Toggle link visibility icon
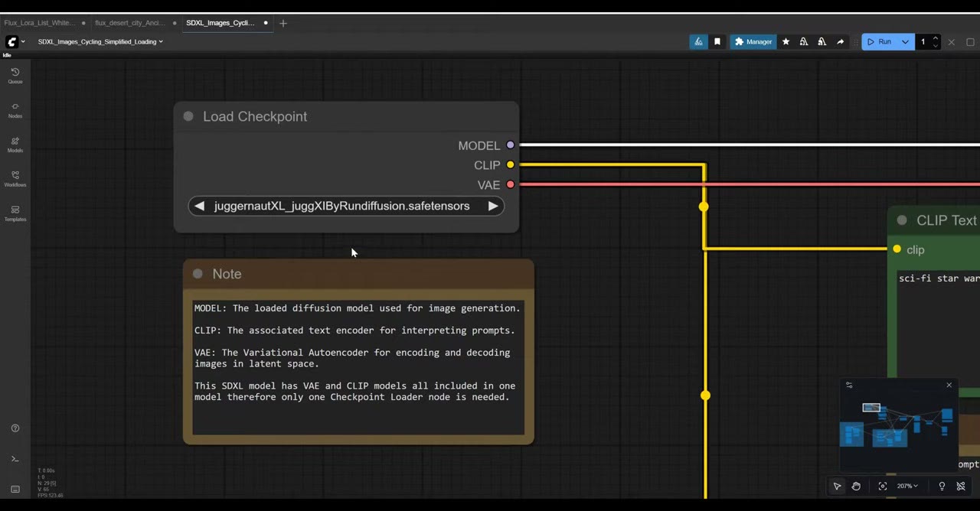 [x=961, y=487]
